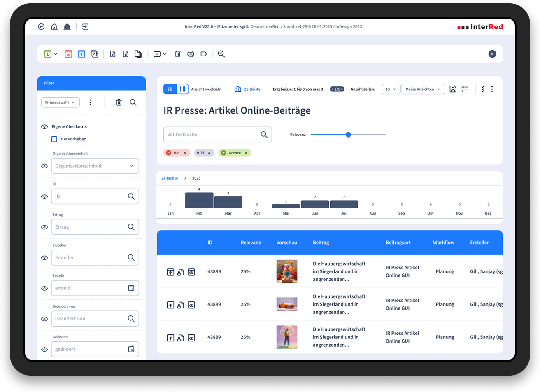Switch to the column view tab
Screen dimensions: 540x392
182,89
